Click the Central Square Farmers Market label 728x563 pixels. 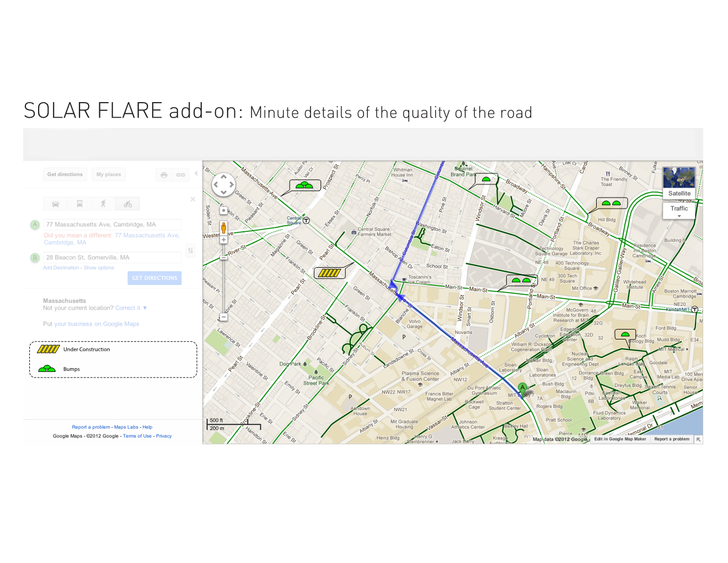(374, 232)
